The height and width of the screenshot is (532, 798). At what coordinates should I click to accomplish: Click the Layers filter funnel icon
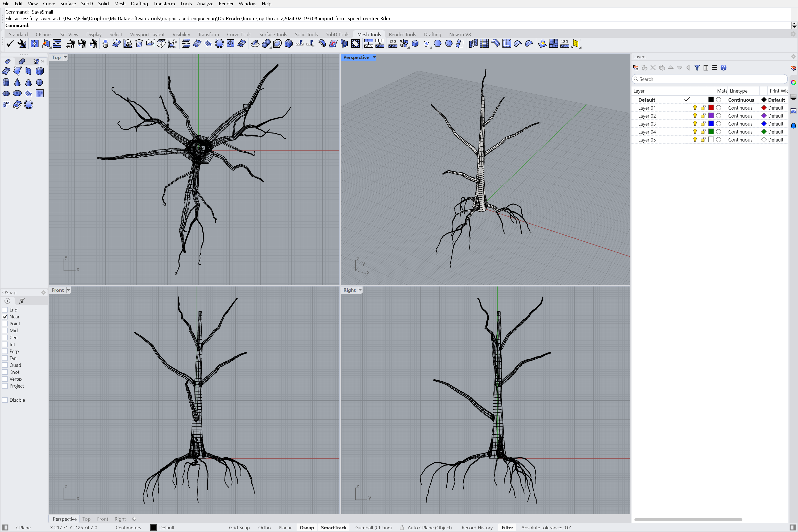697,68
